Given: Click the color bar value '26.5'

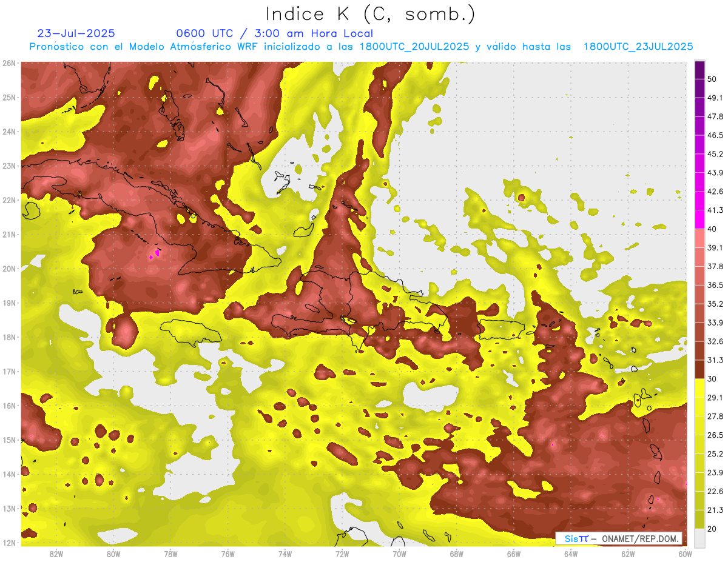Looking at the screenshot, I should point(715,435).
